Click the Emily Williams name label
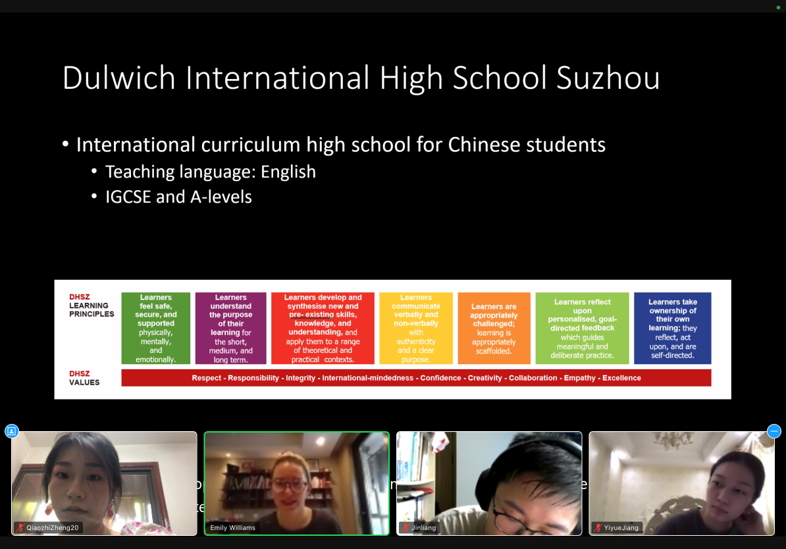This screenshot has width=786, height=549. click(x=233, y=527)
